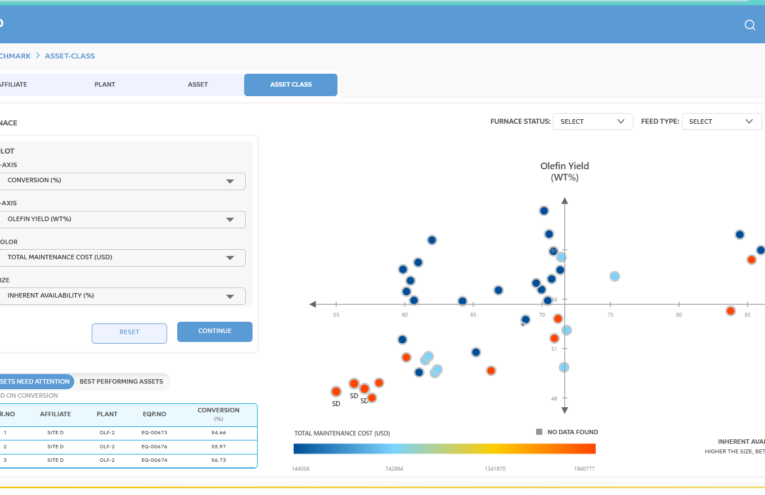Select the ASSETS NEED ATTENTION toggle
The width and height of the screenshot is (765, 495).
point(35,381)
